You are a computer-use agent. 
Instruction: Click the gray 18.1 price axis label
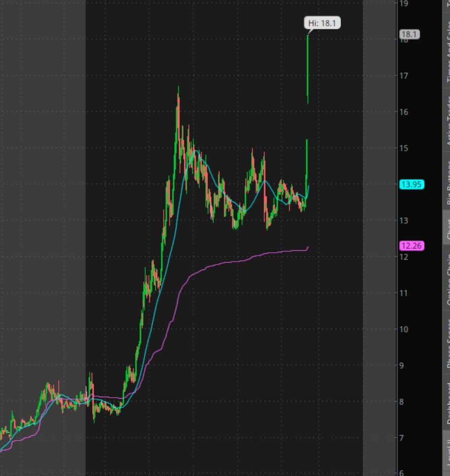409,34
